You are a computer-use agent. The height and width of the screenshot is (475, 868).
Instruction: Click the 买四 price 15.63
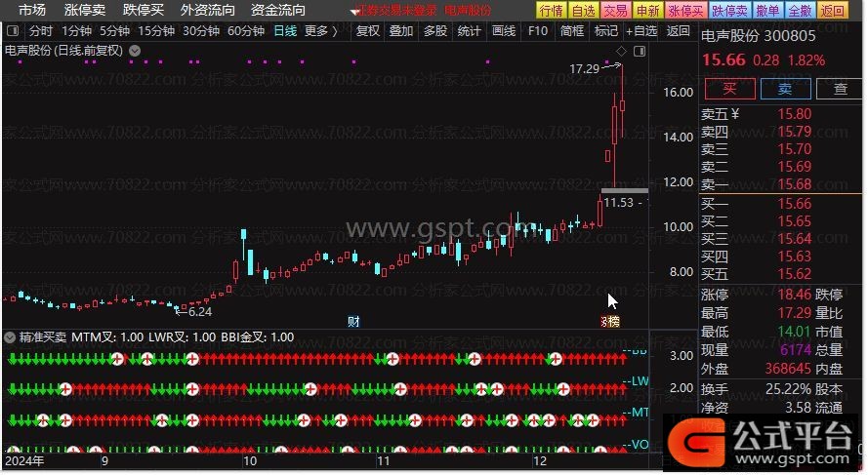[x=795, y=256]
